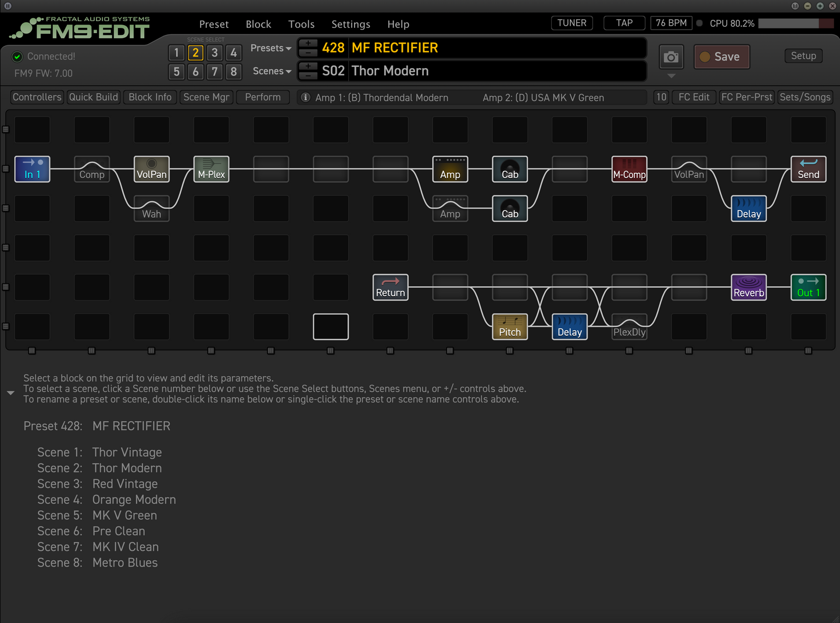
Task: Select the Send block
Action: coord(809,169)
